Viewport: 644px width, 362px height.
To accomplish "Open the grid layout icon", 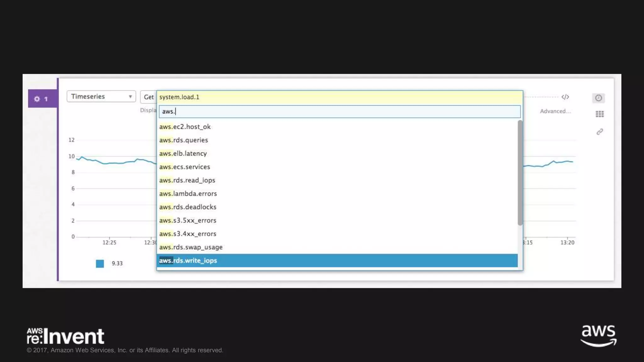I will 599,114.
